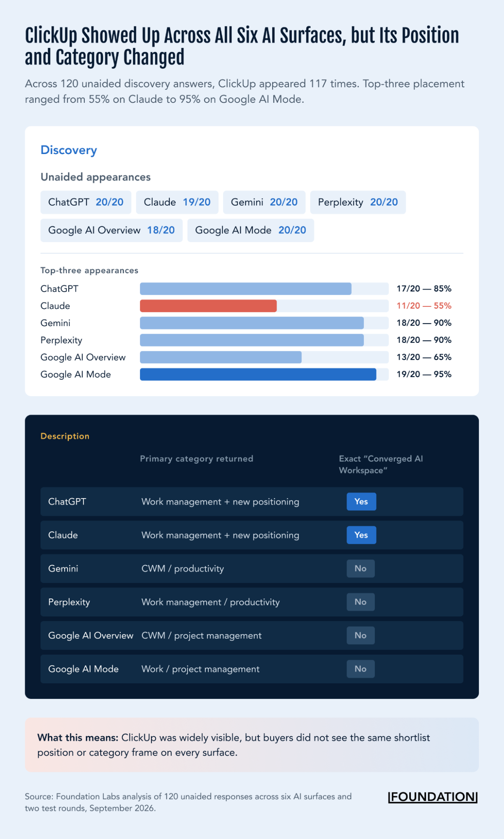This screenshot has height=839, width=504.
Task: Click the red Claude top-three bar
Action: 208,306
